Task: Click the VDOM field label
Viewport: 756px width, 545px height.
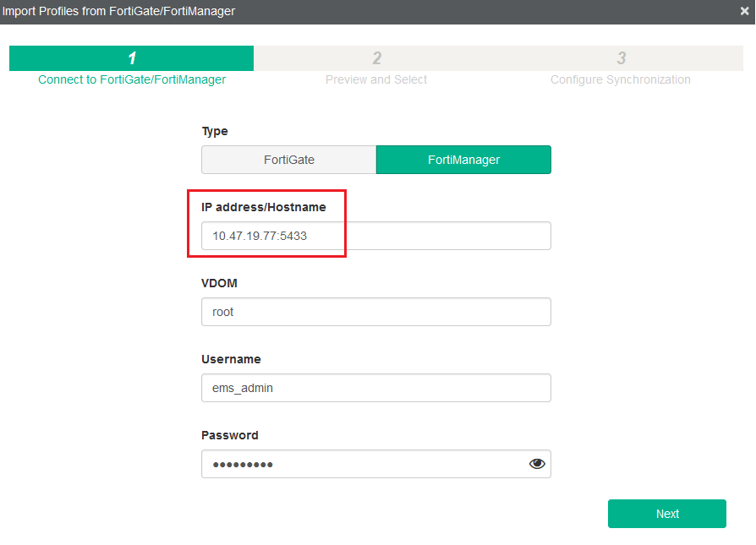Action: [x=219, y=283]
